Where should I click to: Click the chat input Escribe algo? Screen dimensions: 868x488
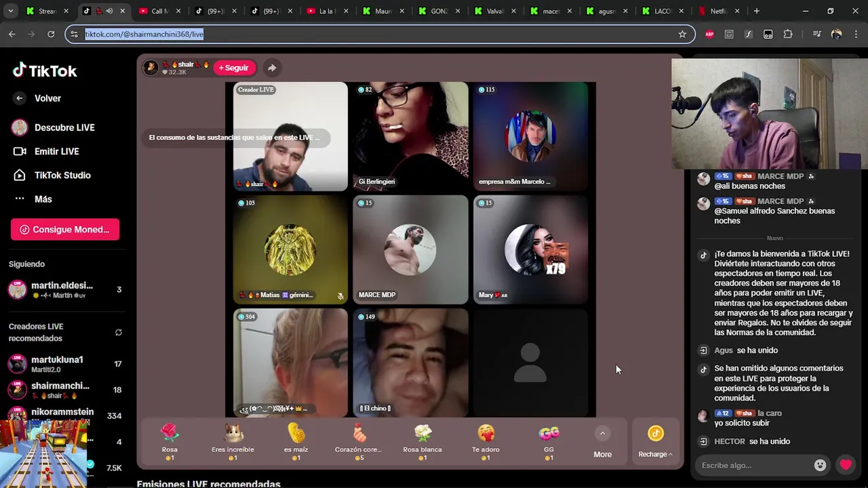pyautogui.click(x=754, y=465)
